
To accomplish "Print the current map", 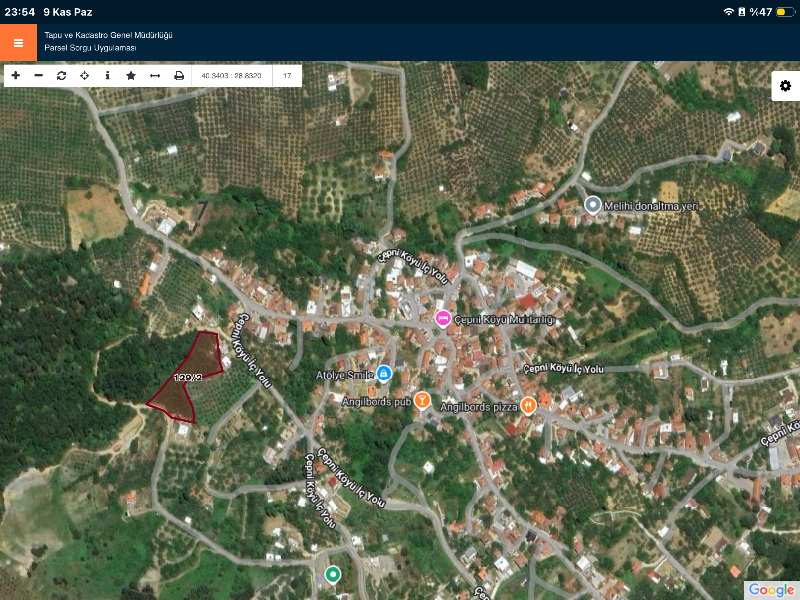I will pos(179,76).
